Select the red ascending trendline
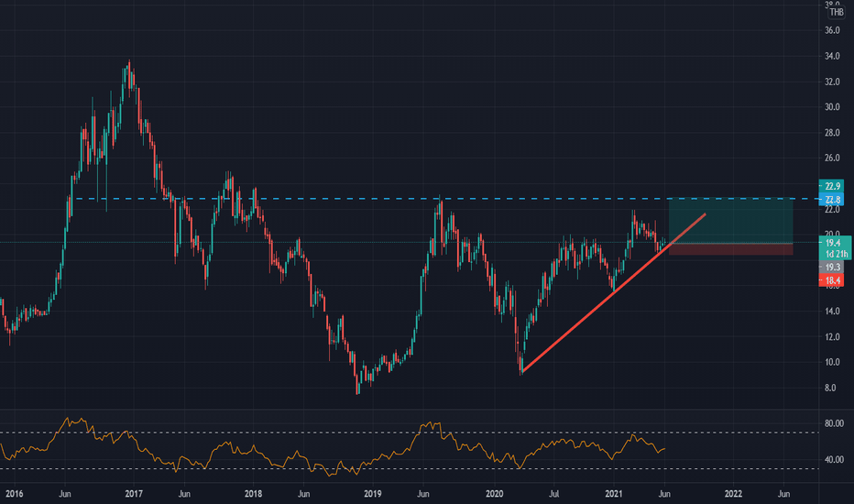854x504 pixels. pyautogui.click(x=614, y=293)
